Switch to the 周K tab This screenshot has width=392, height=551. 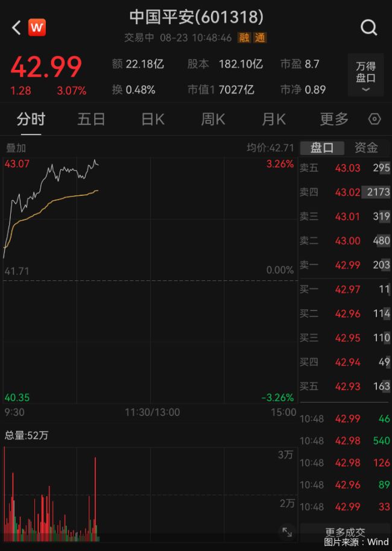213,119
